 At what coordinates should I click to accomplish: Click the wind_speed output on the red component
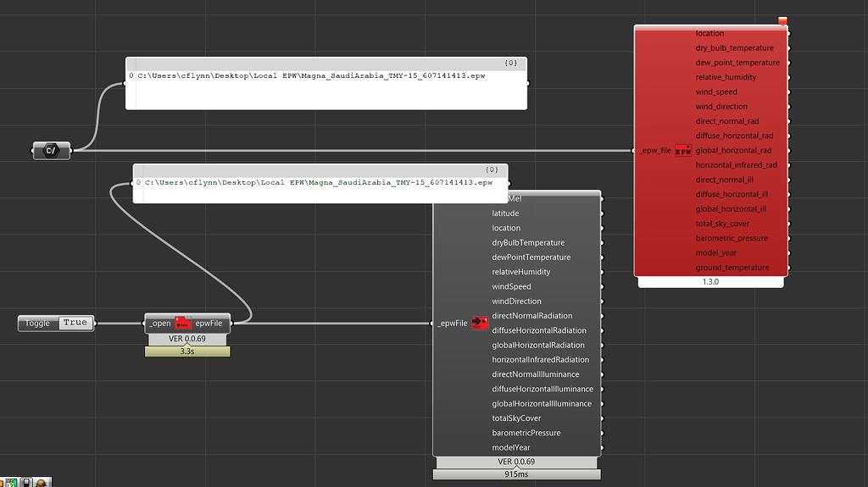pyautogui.click(x=716, y=92)
